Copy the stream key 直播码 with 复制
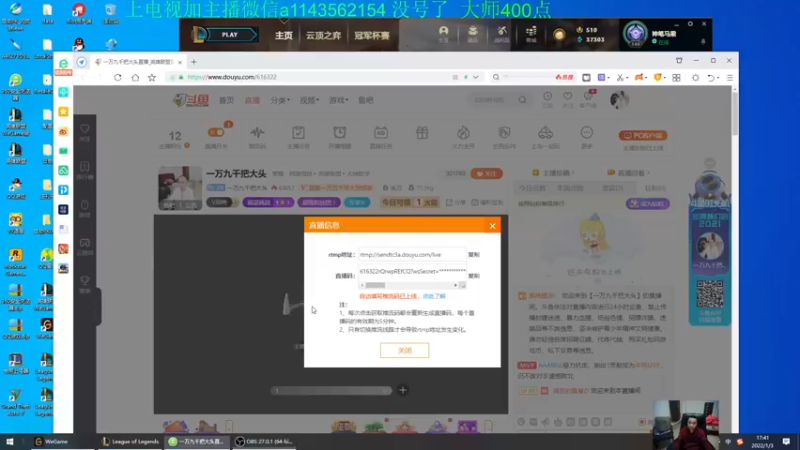The height and width of the screenshot is (450, 800). click(x=473, y=276)
